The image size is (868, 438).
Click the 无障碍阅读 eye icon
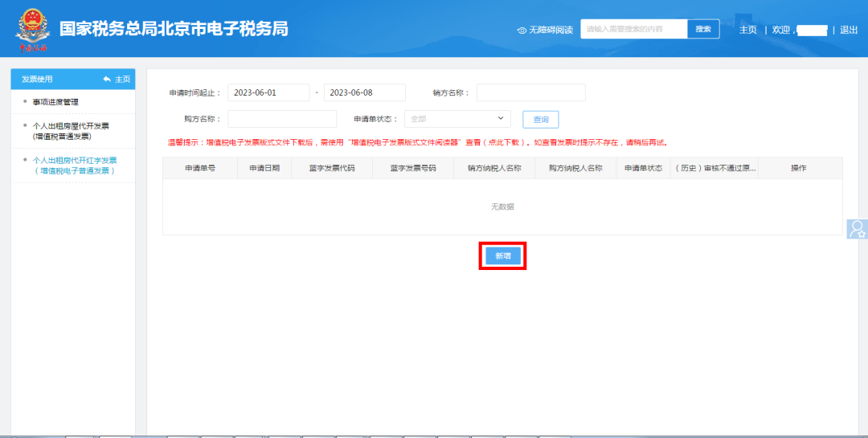[x=522, y=30]
